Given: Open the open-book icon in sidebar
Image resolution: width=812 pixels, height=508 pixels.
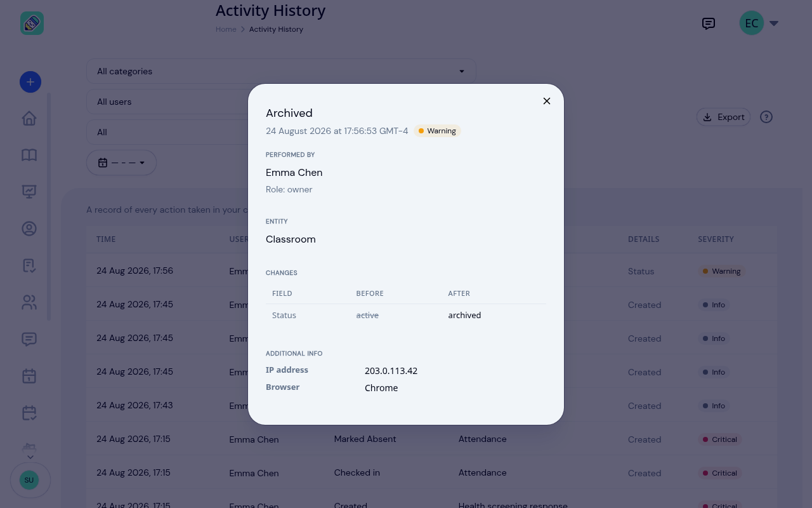Looking at the screenshot, I should 29,156.
